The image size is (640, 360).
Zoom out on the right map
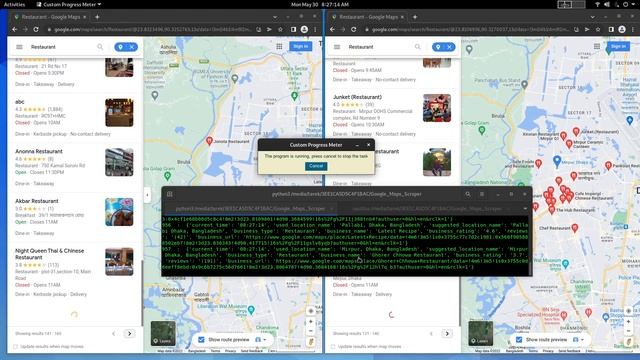[x=628, y=331]
